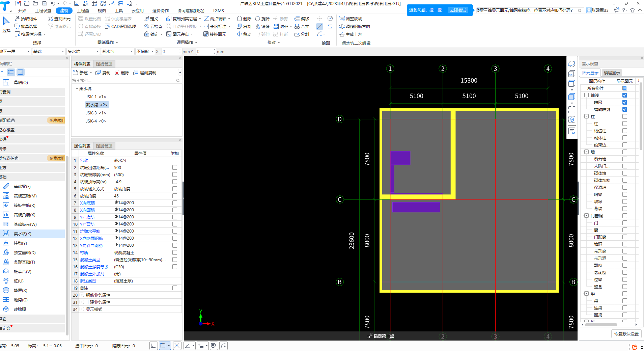
Task: Switch to the 图纸管理 tab
Action: [104, 64]
